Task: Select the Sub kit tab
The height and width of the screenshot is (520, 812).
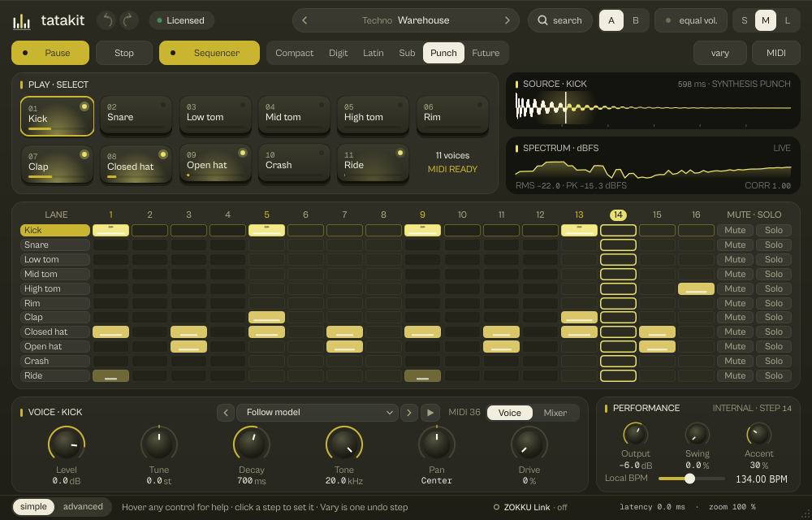Action: (x=407, y=53)
